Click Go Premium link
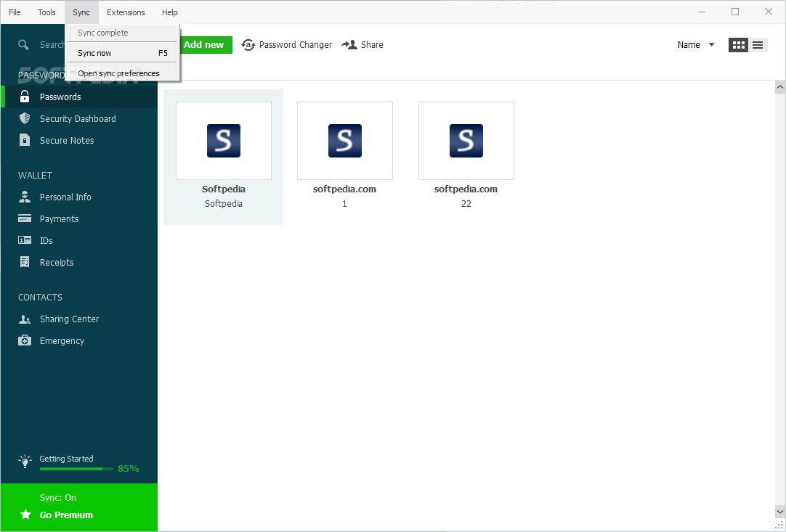 (66, 515)
